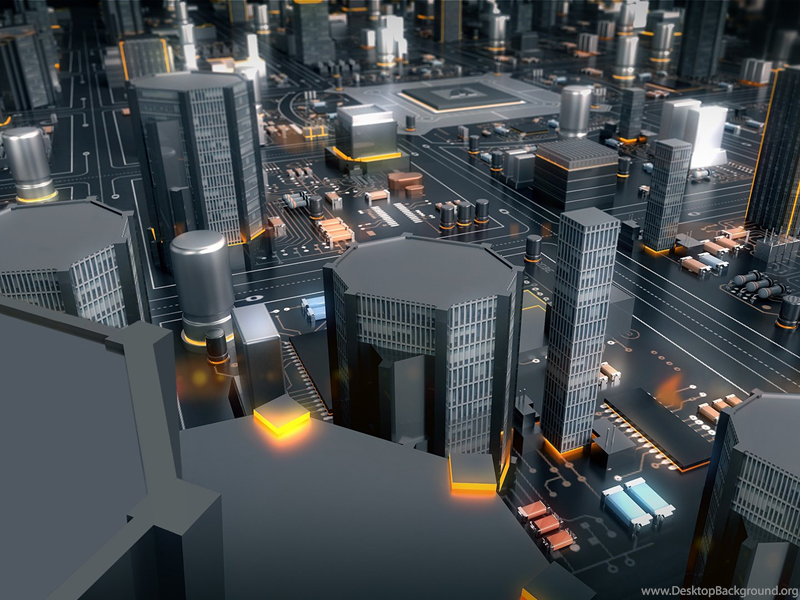Image resolution: width=800 pixels, height=600 pixels.
Task: Select the orange-edged tower at far right
Action: tap(776, 160)
